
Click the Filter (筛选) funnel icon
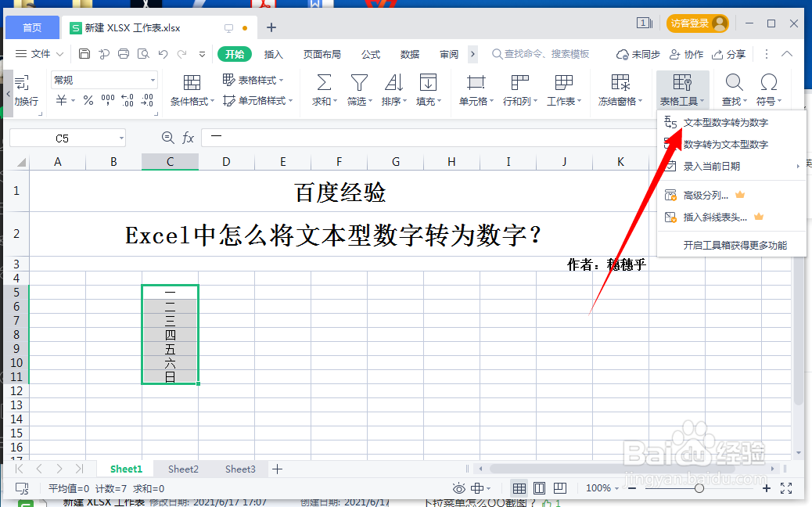tap(359, 82)
